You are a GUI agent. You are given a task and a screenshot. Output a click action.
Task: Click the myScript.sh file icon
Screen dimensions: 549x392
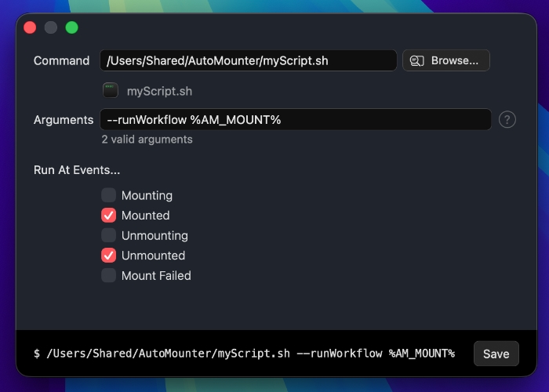pos(111,91)
